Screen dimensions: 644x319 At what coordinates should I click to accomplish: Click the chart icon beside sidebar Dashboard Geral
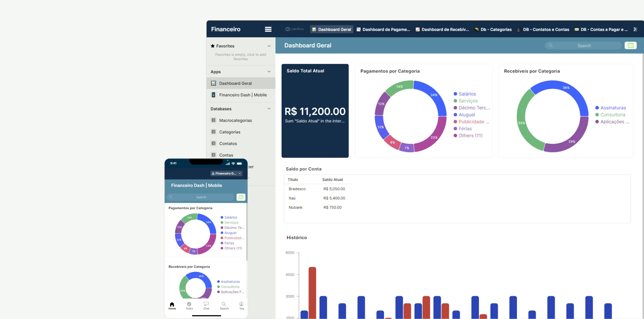click(213, 83)
